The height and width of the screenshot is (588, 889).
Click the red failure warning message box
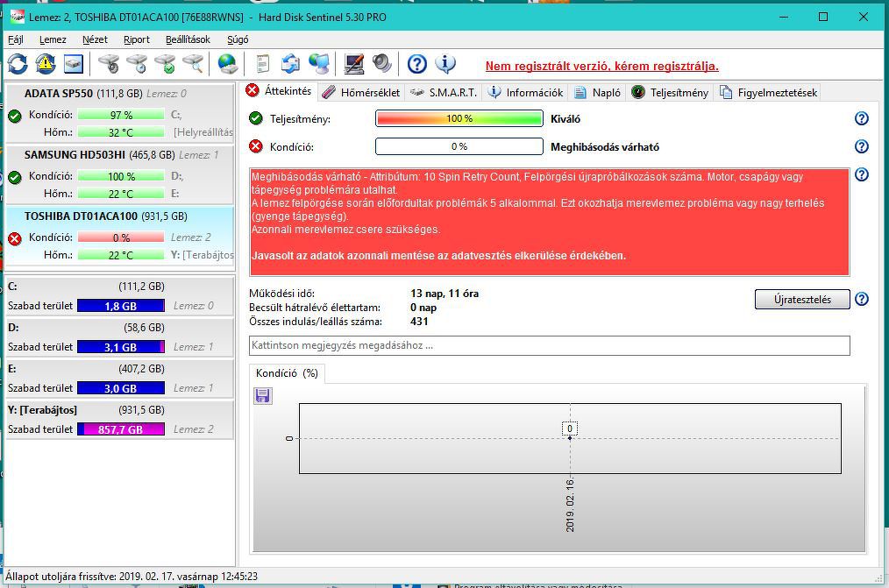(550, 222)
